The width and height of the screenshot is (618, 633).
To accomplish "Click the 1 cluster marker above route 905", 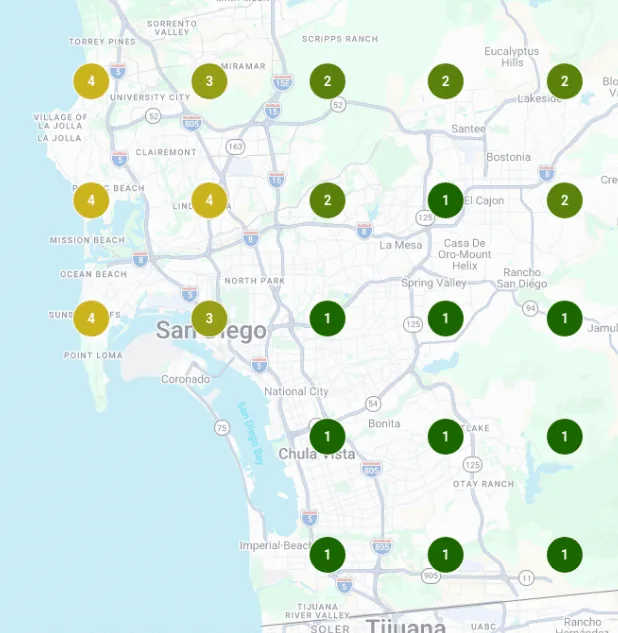I will 446,555.
